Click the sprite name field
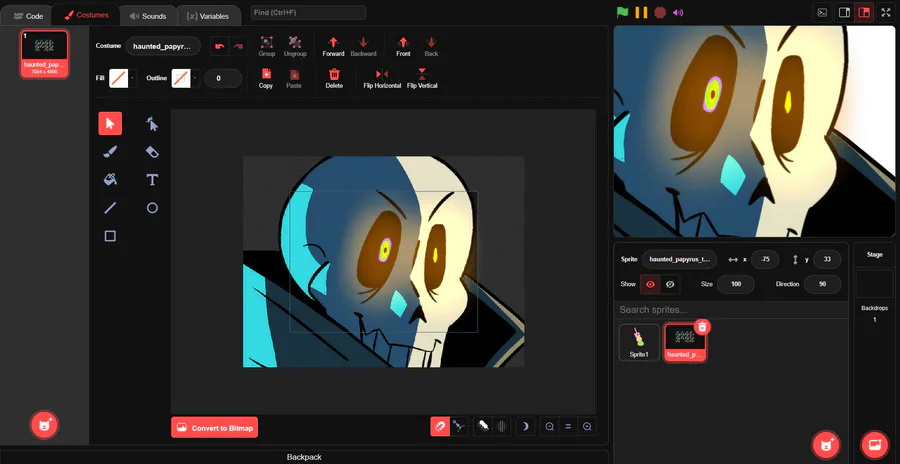Image resolution: width=900 pixels, height=464 pixels. click(x=680, y=260)
